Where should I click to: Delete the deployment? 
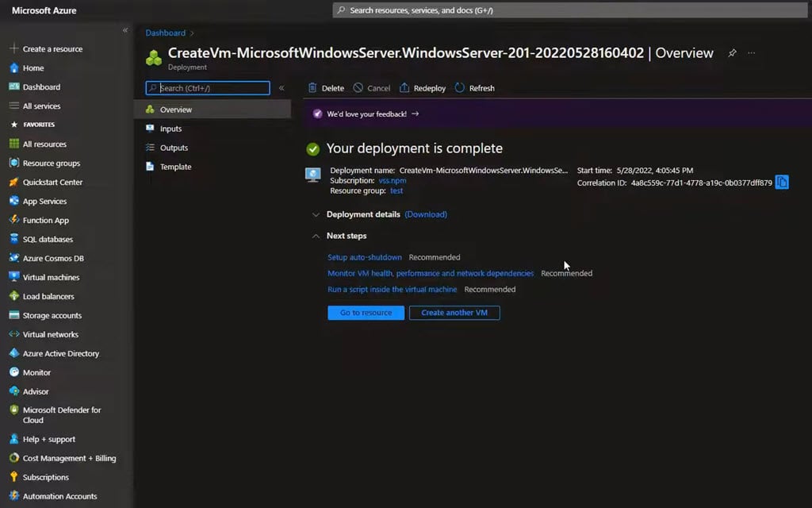(326, 88)
